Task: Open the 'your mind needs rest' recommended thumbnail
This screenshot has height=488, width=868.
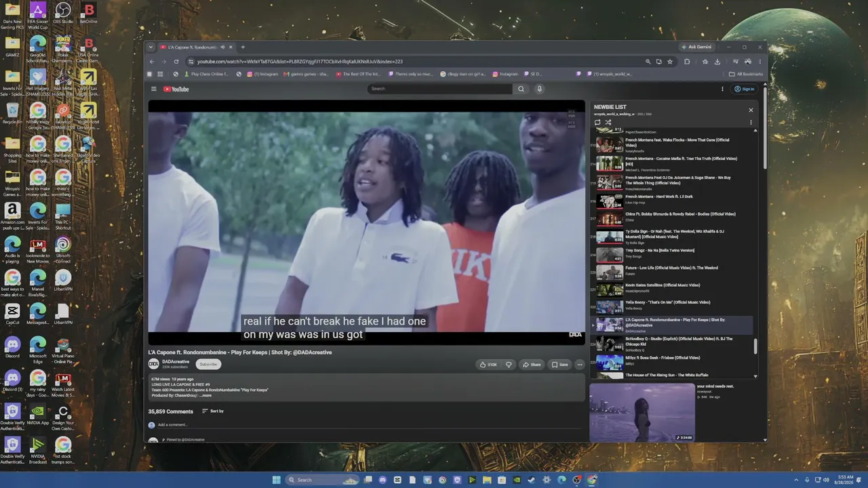Action: coord(642,413)
